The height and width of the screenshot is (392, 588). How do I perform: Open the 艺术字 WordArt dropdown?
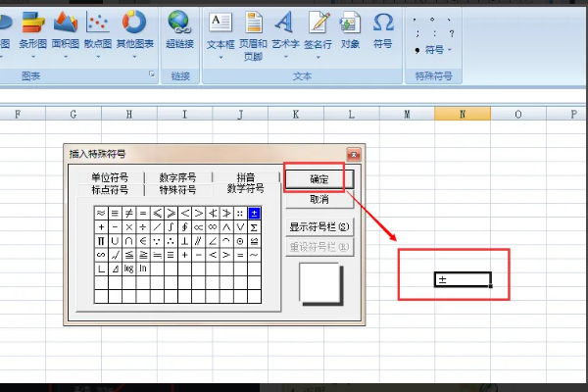(285, 58)
